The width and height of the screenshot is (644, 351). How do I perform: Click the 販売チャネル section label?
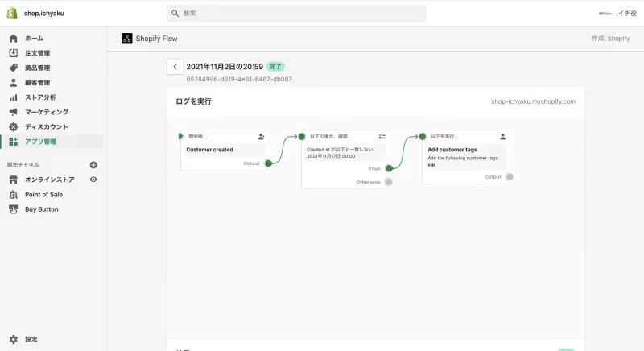(x=23, y=164)
